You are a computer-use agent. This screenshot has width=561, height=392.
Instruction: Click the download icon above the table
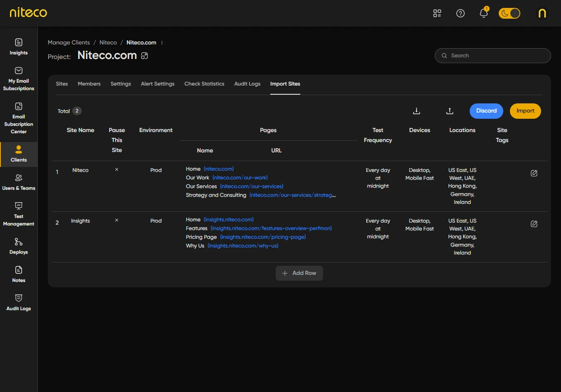click(x=416, y=111)
